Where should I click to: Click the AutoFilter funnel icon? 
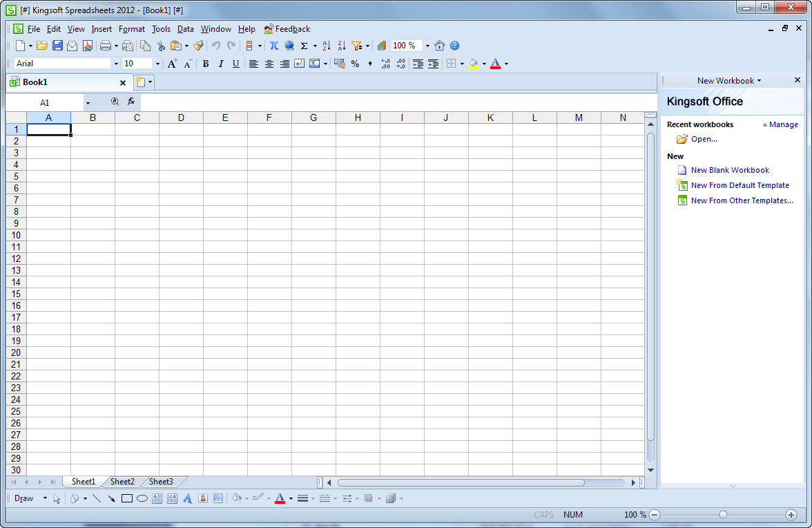click(x=357, y=46)
